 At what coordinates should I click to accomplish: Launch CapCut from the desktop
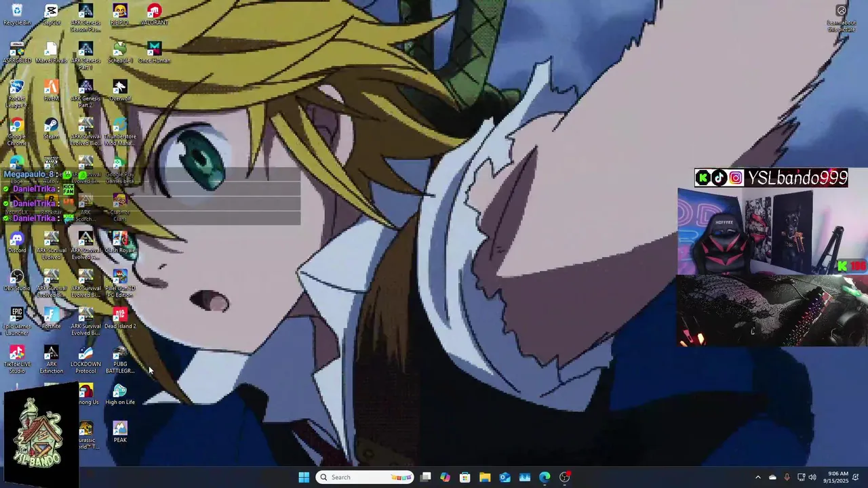[x=52, y=14]
